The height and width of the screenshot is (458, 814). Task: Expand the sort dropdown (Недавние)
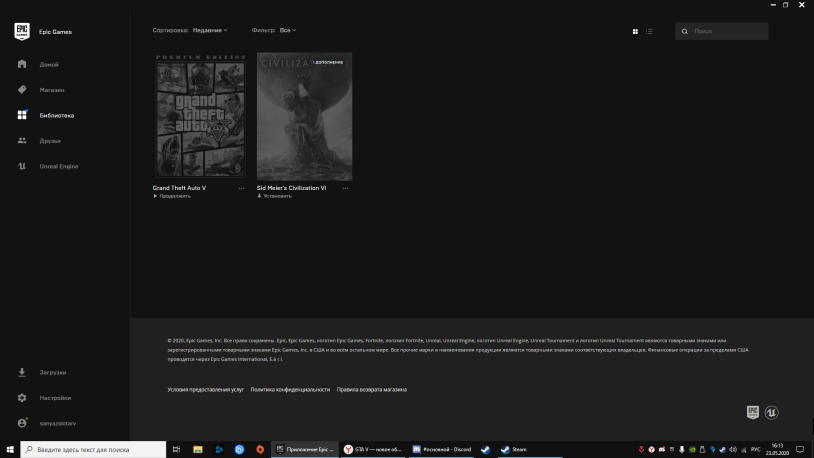pos(210,31)
